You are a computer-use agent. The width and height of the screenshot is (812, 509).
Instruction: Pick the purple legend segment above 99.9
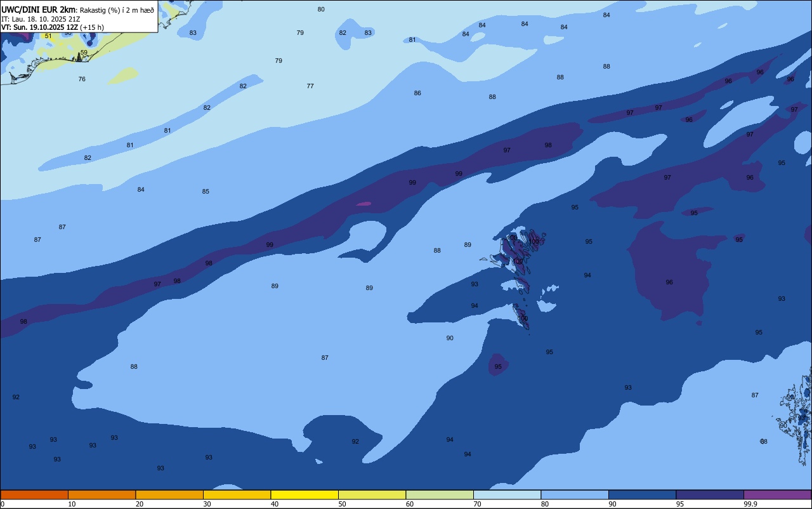pyautogui.click(x=777, y=494)
